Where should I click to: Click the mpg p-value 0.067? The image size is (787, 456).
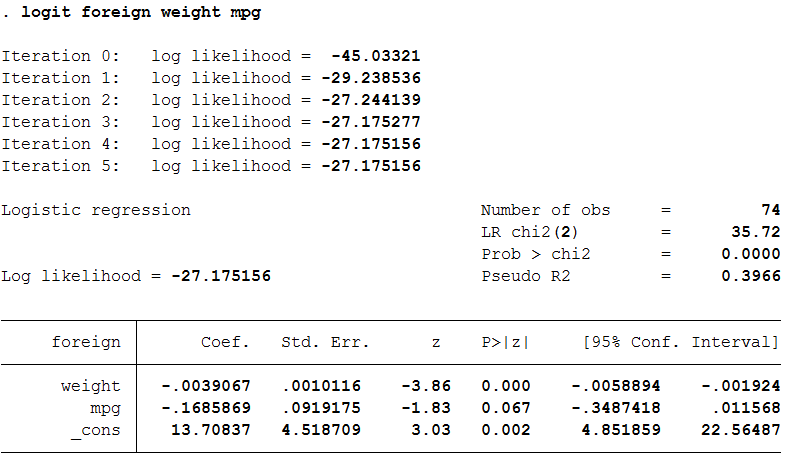[x=505, y=408]
